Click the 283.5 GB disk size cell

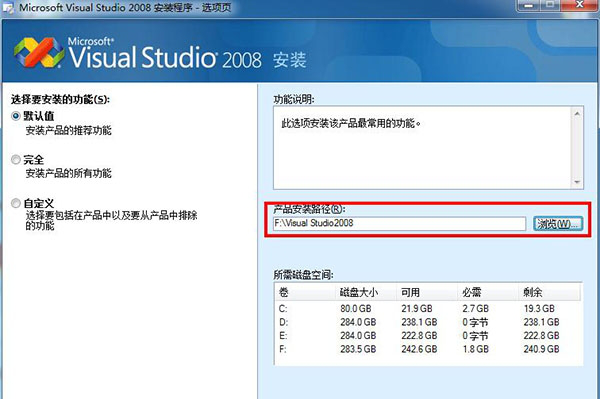pos(358,349)
